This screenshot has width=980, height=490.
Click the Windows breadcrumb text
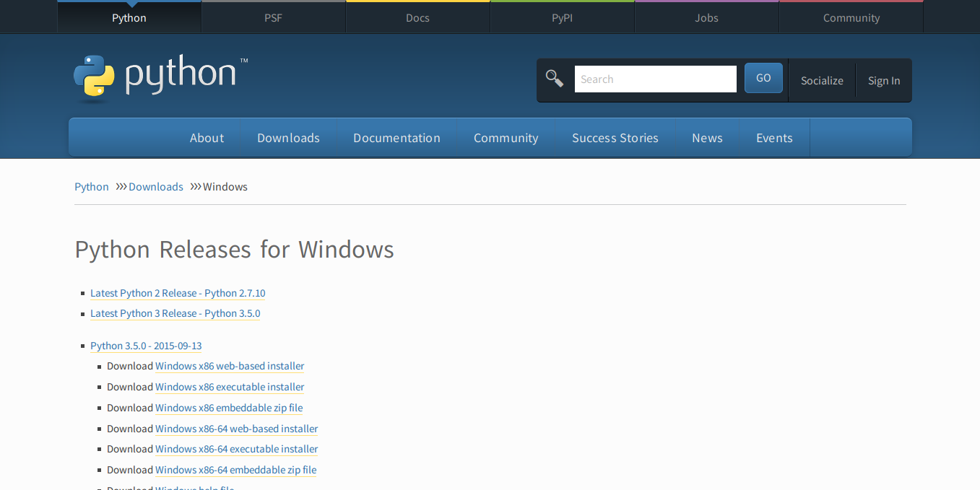pyautogui.click(x=225, y=187)
